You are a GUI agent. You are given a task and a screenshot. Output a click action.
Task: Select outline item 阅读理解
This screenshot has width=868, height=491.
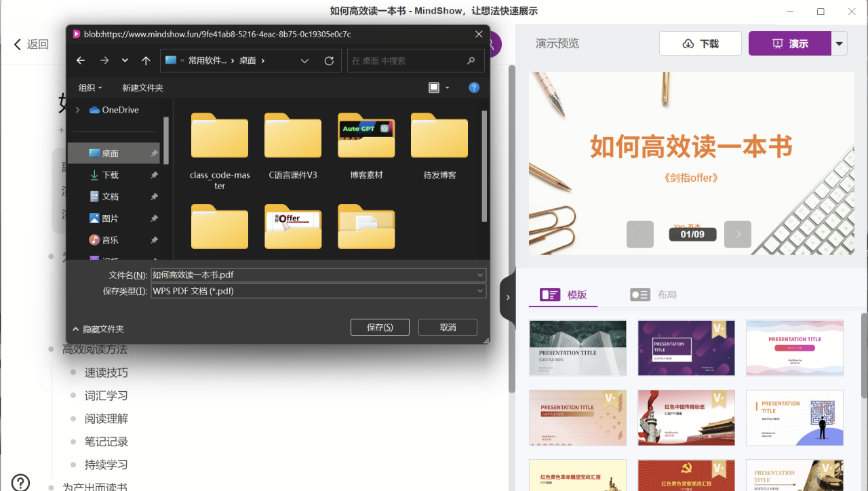point(106,418)
